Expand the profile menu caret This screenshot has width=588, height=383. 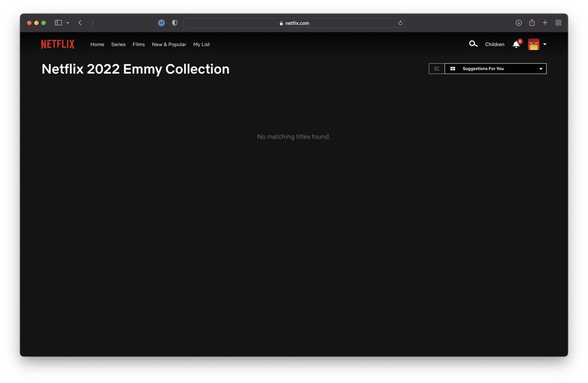point(545,44)
